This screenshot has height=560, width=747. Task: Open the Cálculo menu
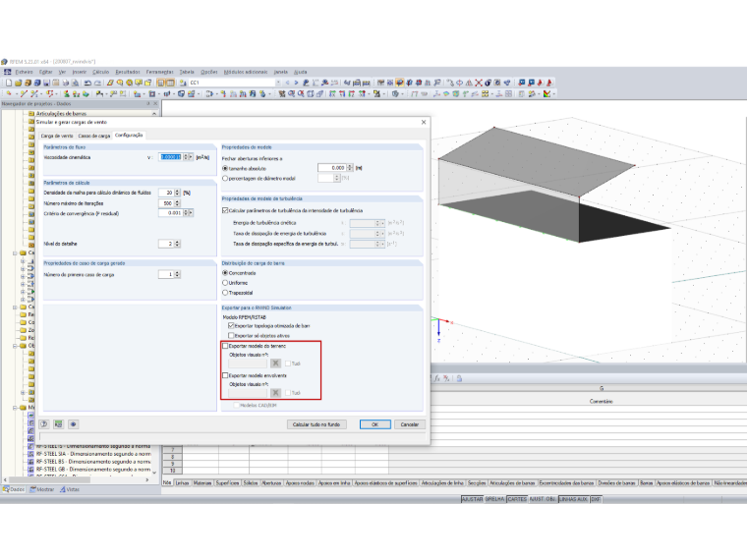click(100, 72)
